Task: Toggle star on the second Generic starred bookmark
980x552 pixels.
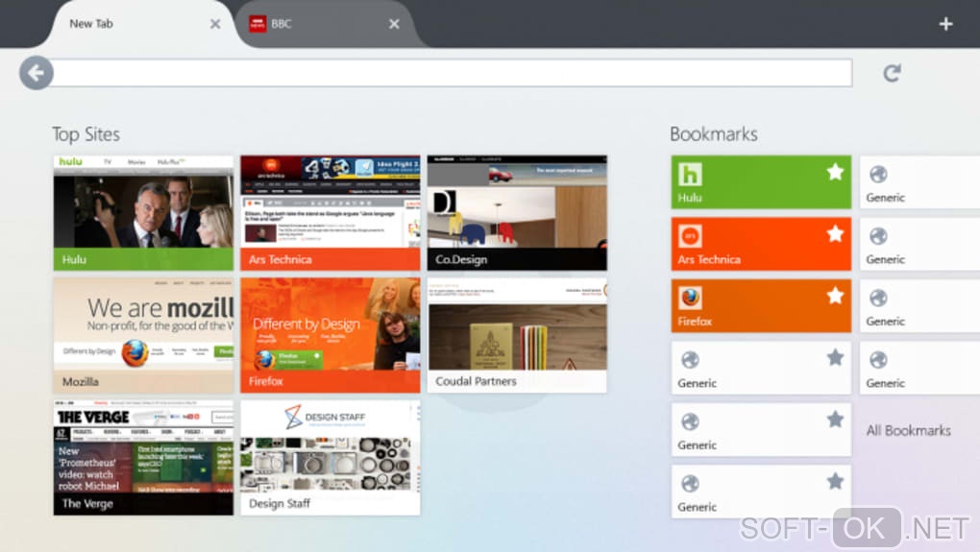Action: coord(835,419)
